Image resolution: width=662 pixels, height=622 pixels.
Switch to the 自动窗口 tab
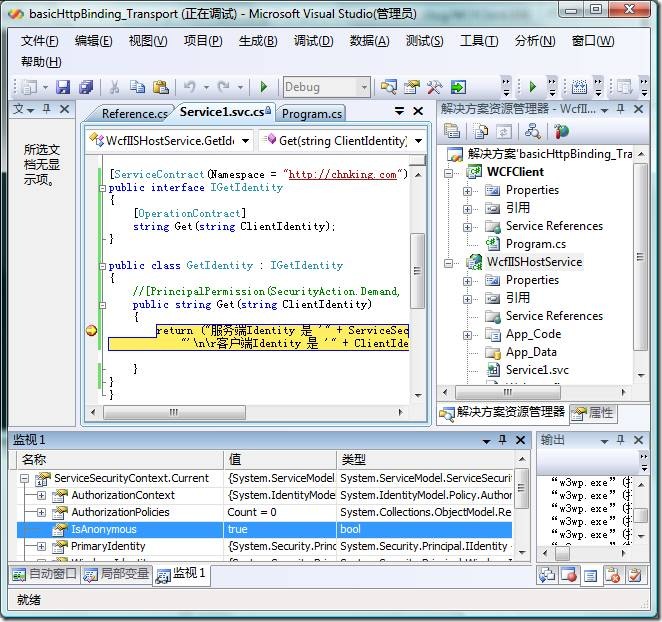(x=44, y=574)
